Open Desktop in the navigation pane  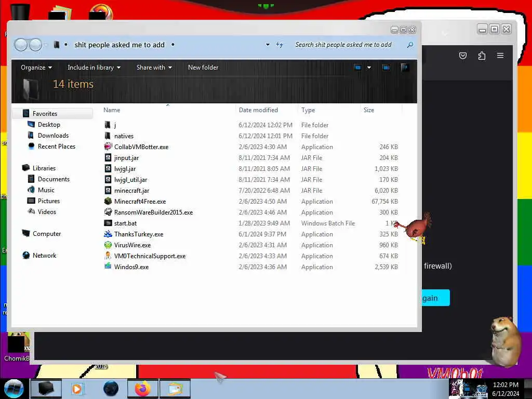click(x=49, y=125)
